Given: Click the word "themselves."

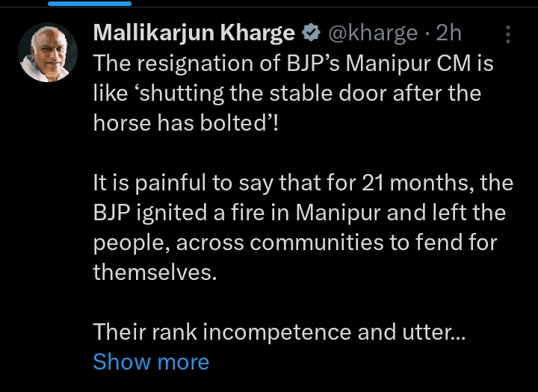Looking at the screenshot, I should click(155, 273).
